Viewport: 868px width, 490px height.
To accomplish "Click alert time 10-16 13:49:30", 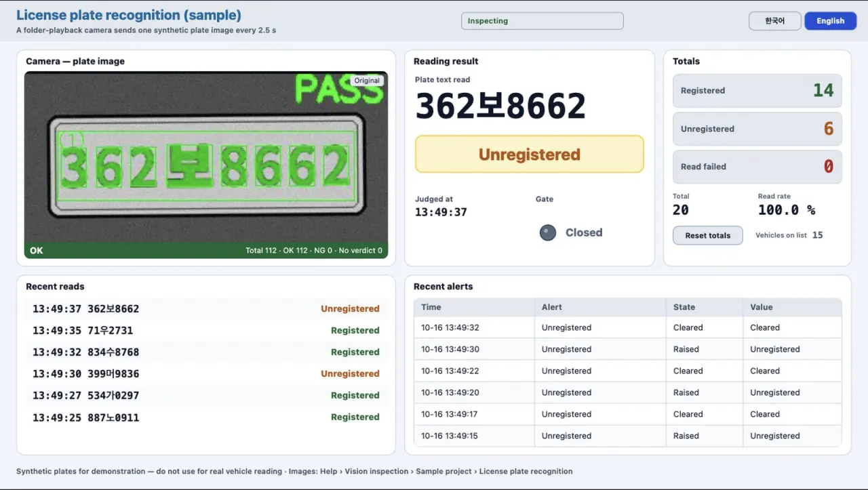I will (450, 349).
